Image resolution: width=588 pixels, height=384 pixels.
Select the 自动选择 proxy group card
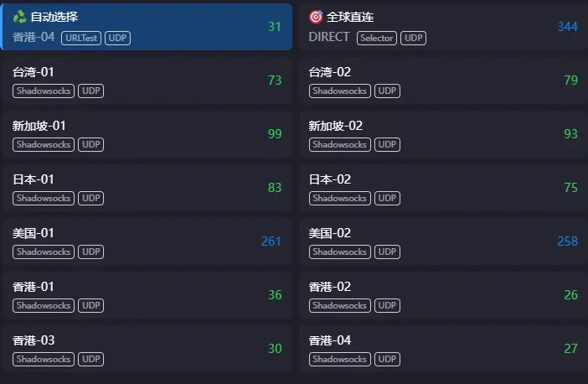tap(147, 27)
